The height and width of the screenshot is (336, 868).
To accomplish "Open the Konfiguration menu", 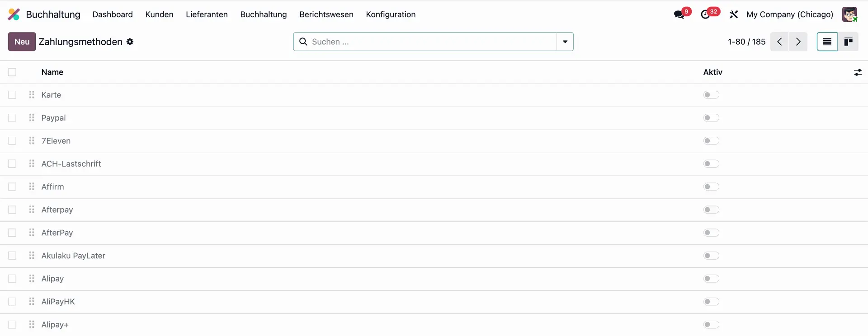I will coord(391,14).
